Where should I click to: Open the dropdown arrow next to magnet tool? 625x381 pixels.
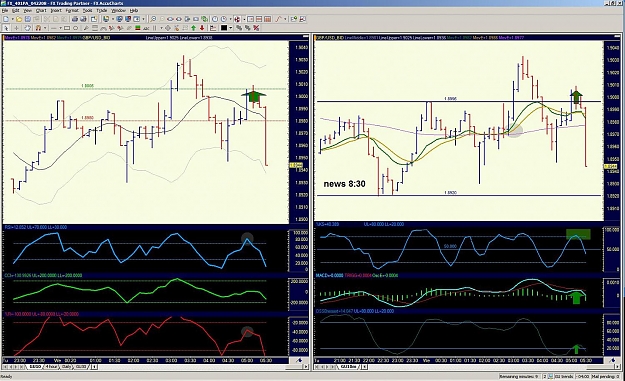tap(45, 28)
